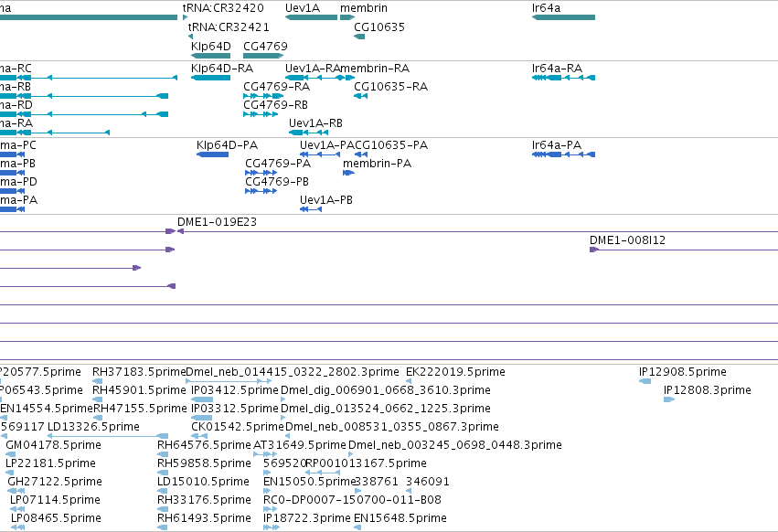778x532 pixels.
Task: Click the membrin-RA transcript label
Action: 376,69
